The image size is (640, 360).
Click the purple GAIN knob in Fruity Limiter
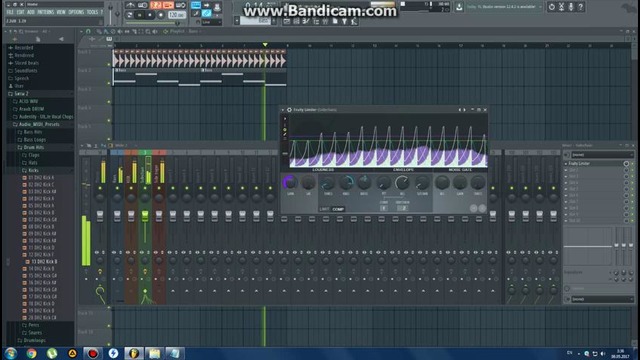pos(290,182)
